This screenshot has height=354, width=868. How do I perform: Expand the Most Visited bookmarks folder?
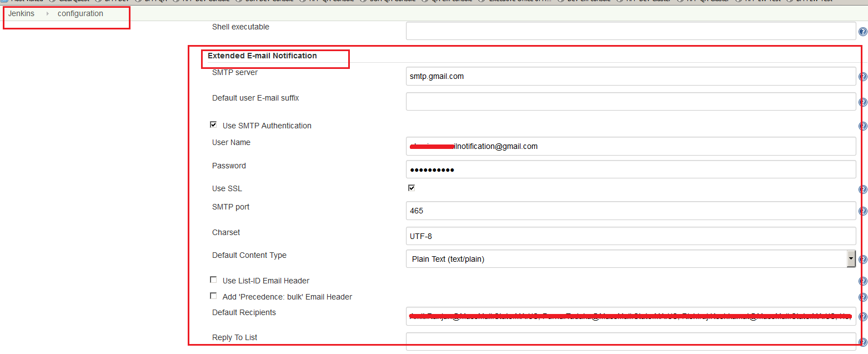[22, 1]
